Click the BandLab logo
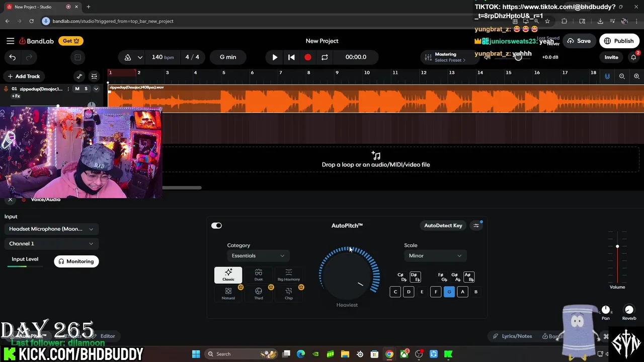 [x=36, y=41]
